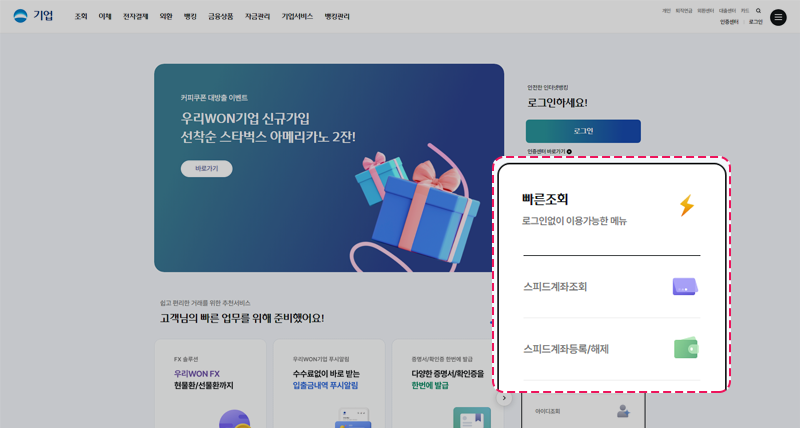Click the green wallet icon beside 스피드계좌등록/해제
The height and width of the screenshot is (428, 800).
pyautogui.click(x=686, y=348)
